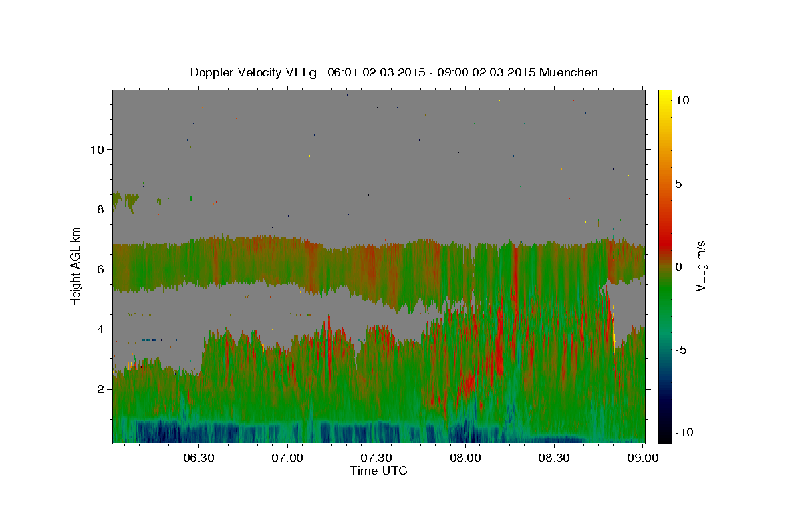Click the x-axis tick label 07:30
798x532 pixels.
click(376, 458)
